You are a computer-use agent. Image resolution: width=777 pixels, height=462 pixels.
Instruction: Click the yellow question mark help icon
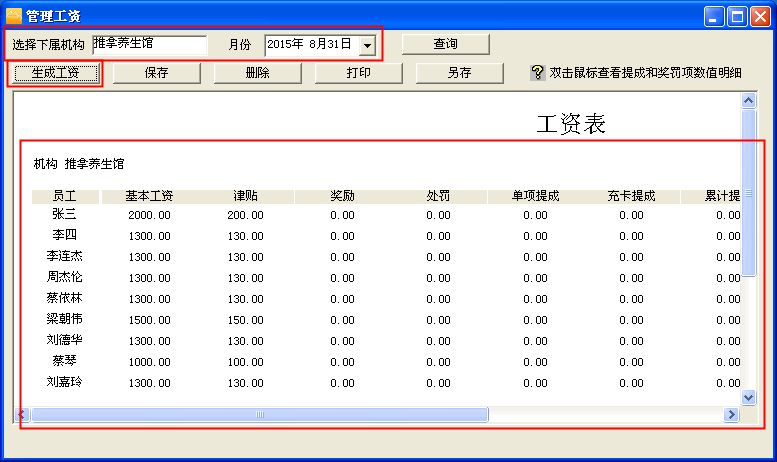tap(537, 73)
